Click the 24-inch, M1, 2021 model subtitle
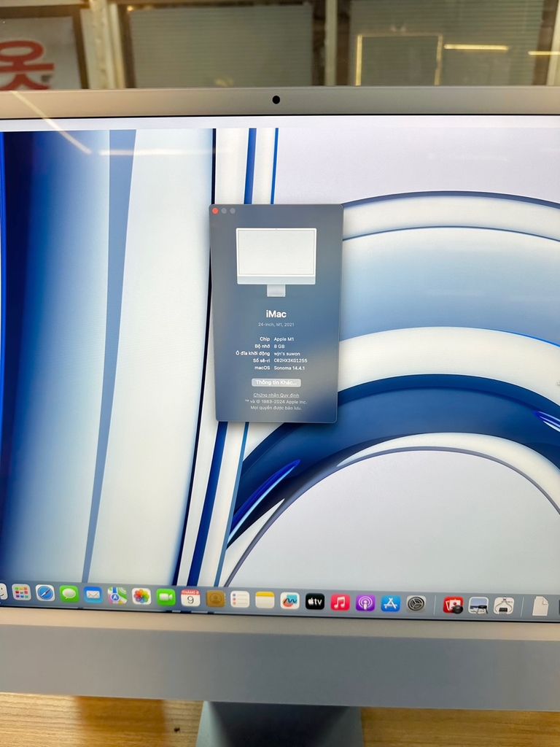The image size is (560, 747). (x=276, y=325)
